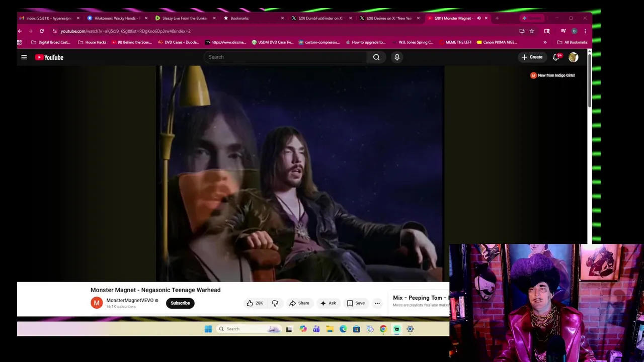
Task: Open Microsoft Teams taskbar icon
Action: (x=316, y=329)
